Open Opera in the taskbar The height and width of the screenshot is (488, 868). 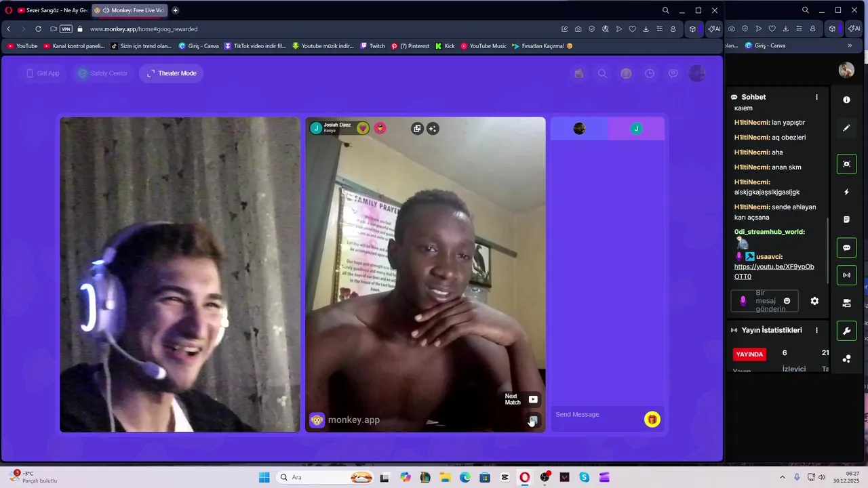(524, 477)
